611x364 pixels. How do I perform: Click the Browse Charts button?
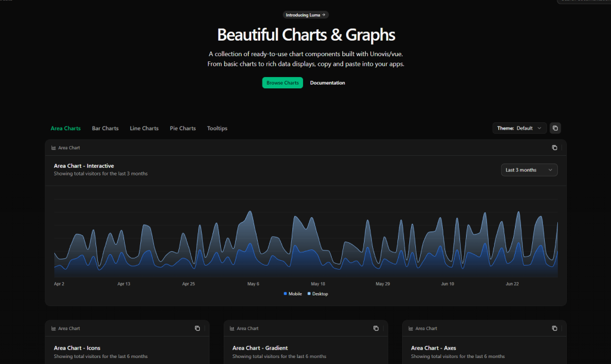click(x=282, y=82)
